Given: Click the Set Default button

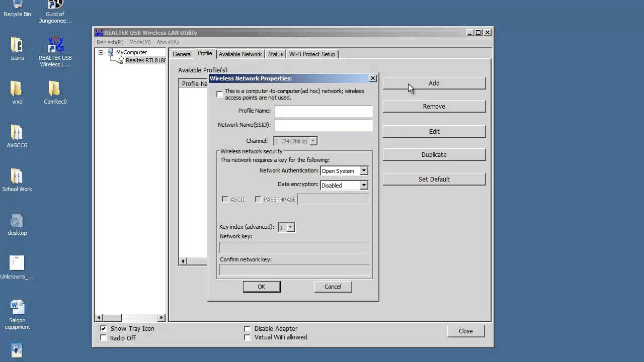Looking at the screenshot, I should tap(434, 179).
